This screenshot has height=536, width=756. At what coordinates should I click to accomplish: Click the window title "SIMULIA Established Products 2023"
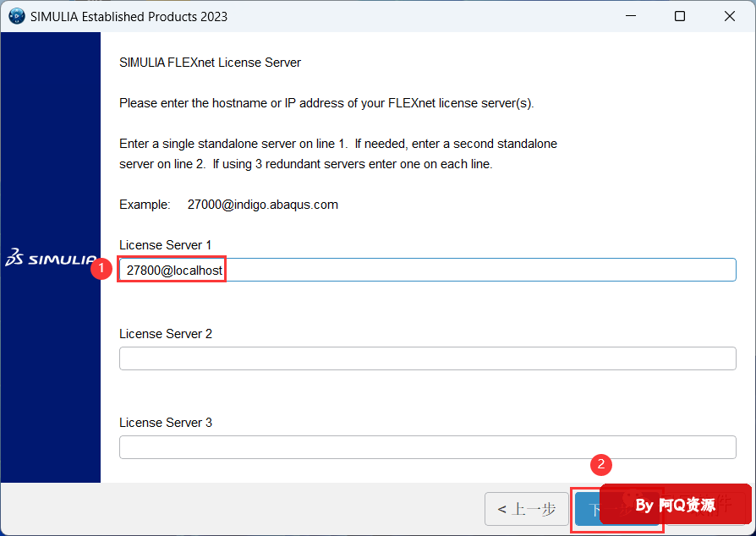click(x=129, y=16)
